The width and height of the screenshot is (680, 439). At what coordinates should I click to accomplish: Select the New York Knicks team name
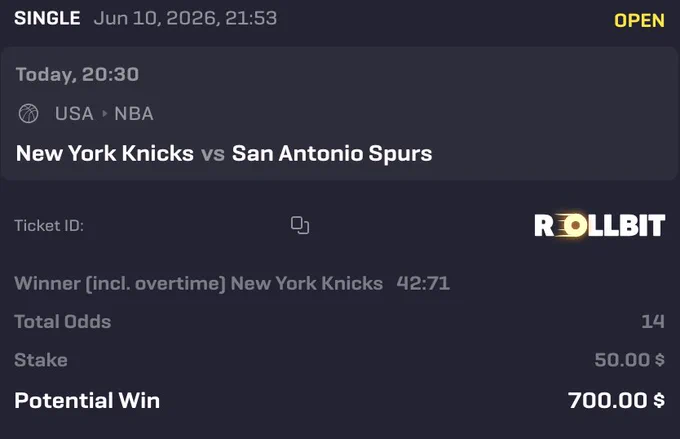(105, 153)
